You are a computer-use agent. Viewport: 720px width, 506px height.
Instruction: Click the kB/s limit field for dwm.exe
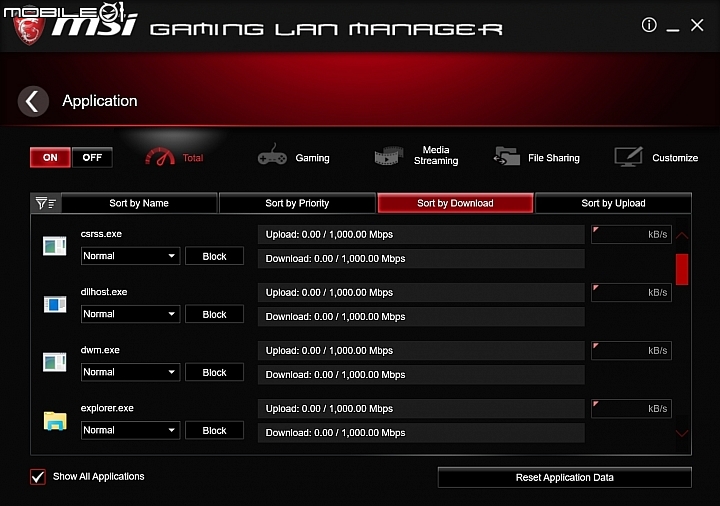click(x=631, y=350)
